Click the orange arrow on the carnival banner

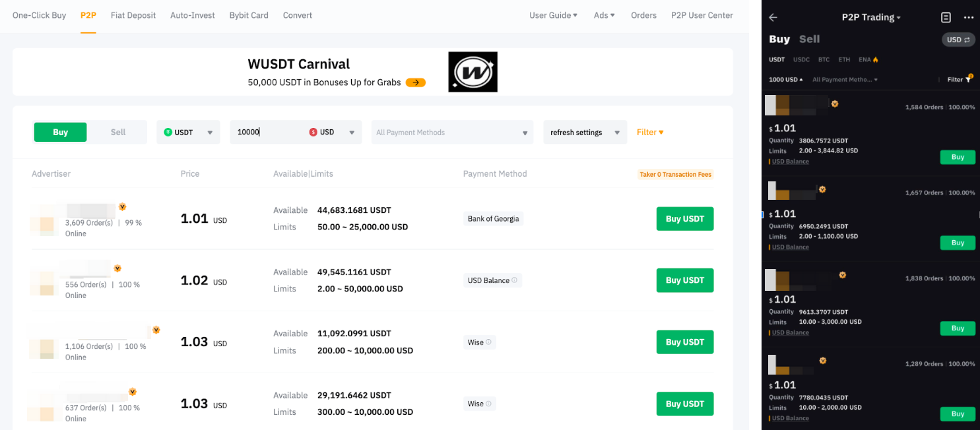[415, 82]
